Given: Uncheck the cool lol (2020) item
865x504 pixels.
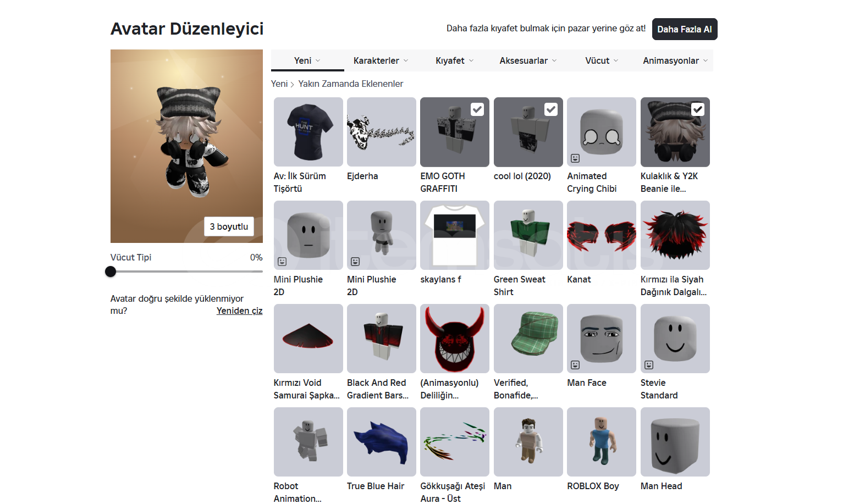Looking at the screenshot, I should coord(551,109).
